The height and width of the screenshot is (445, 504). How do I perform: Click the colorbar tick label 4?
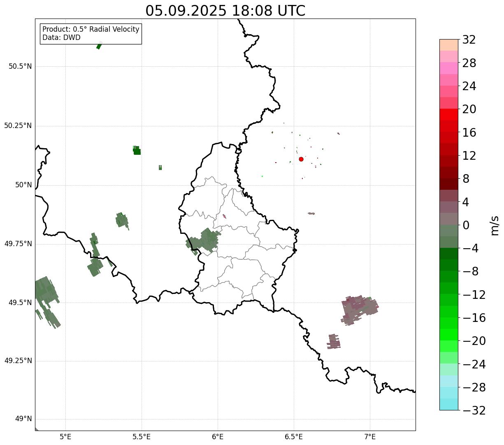[x=466, y=202]
